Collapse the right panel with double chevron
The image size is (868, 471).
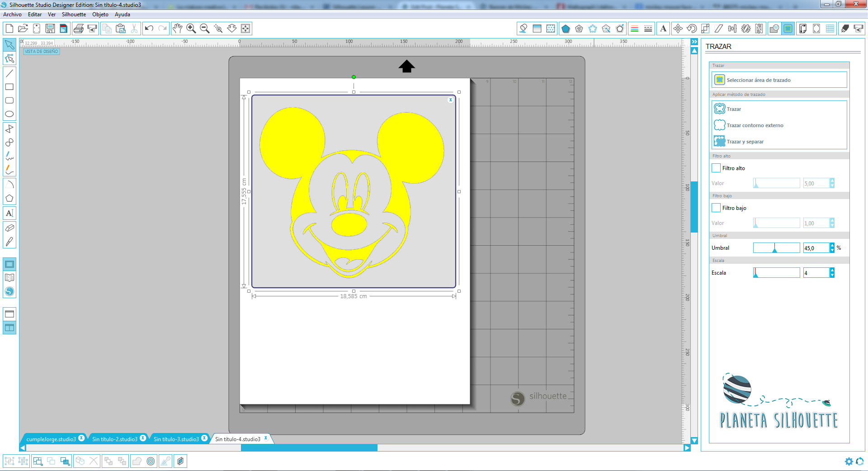[x=694, y=42]
